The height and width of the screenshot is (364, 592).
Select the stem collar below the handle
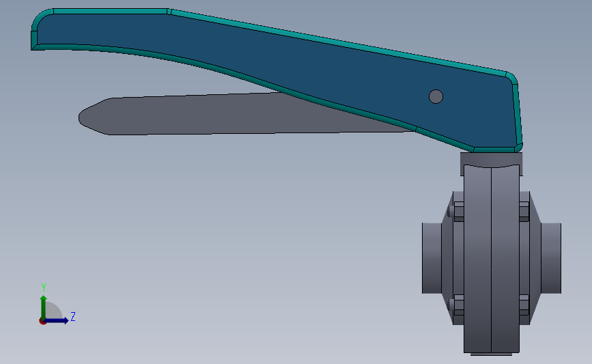491,160
